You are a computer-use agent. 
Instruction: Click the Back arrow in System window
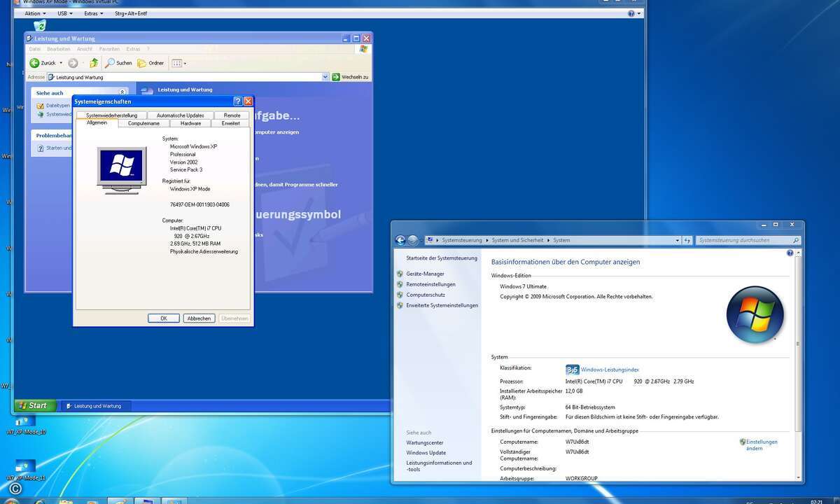[400, 240]
